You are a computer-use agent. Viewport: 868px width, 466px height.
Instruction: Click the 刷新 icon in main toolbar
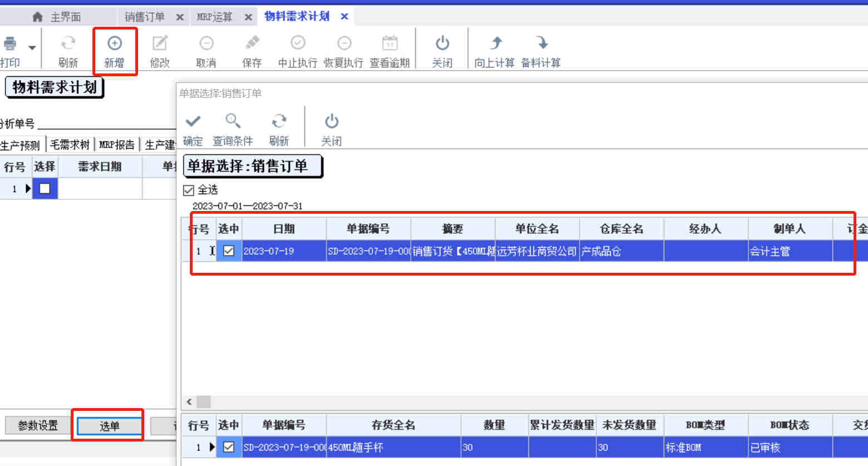point(68,43)
